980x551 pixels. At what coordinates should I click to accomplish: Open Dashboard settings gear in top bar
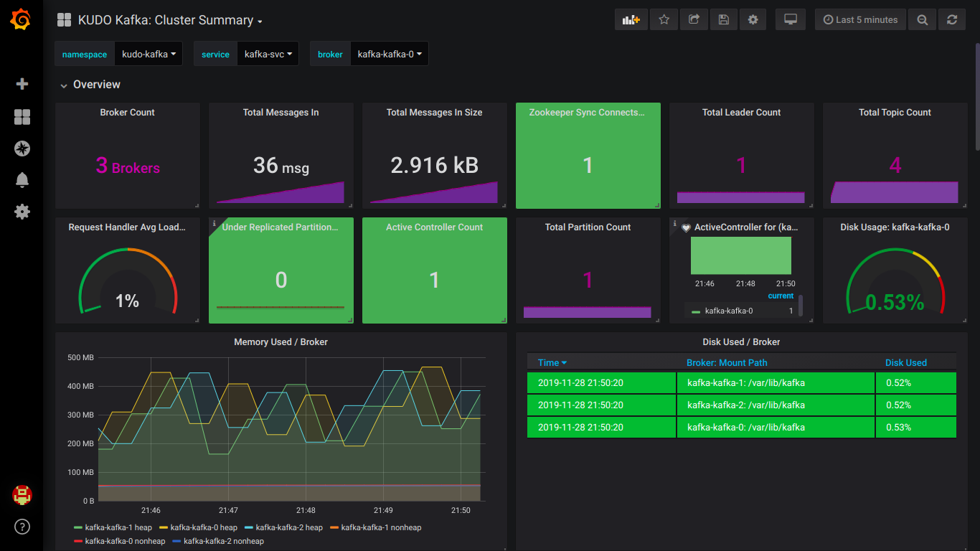point(753,19)
